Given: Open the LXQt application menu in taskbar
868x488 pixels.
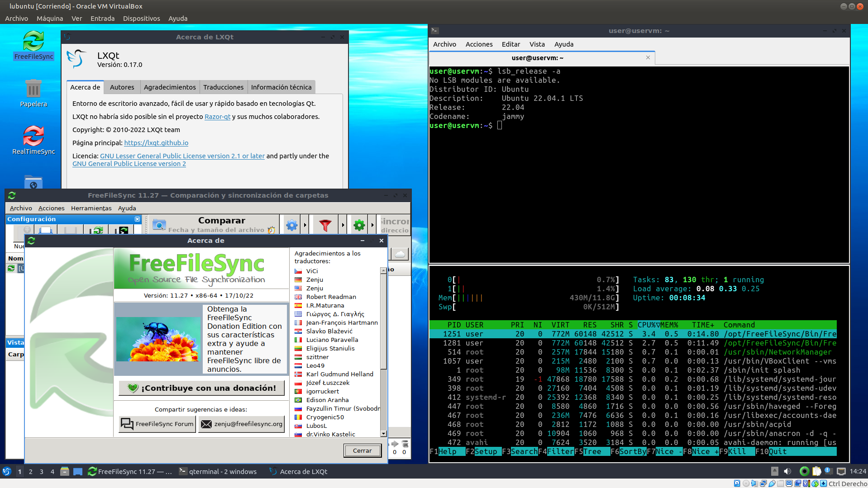Looking at the screenshot, I should (7, 471).
